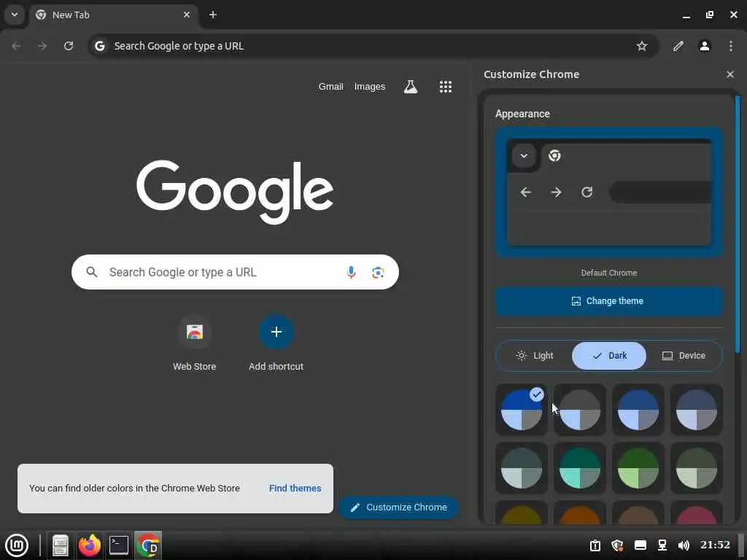The image size is (747, 560).
Task: Click the Add shortcut plus button
Action: [x=276, y=332]
